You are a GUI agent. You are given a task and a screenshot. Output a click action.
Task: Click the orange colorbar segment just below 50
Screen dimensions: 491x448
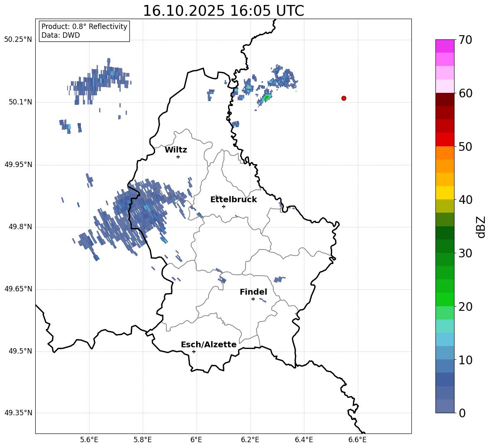click(445, 153)
